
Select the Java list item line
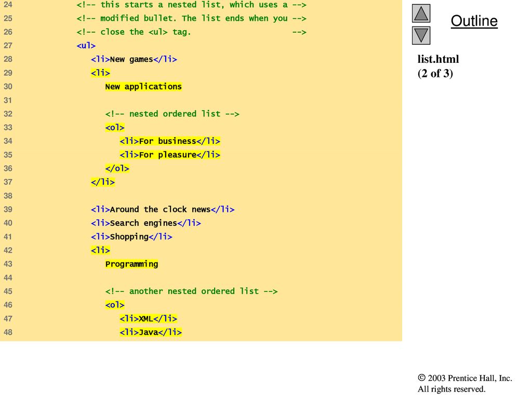[x=151, y=332]
